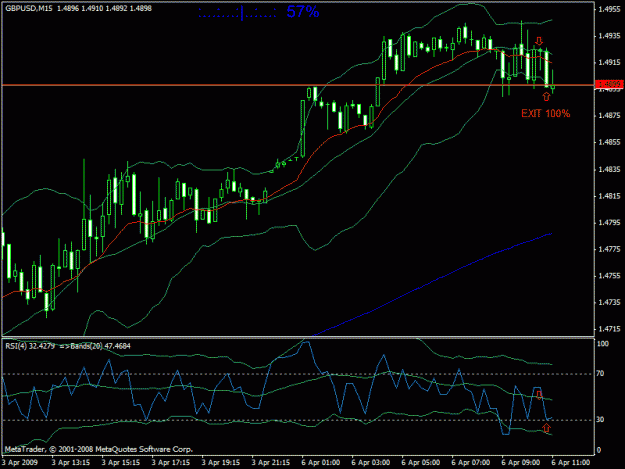Image resolution: width=625 pixels, height=469 pixels.
Task: Select the red down arrow on the RSI line
Action: coord(539,395)
